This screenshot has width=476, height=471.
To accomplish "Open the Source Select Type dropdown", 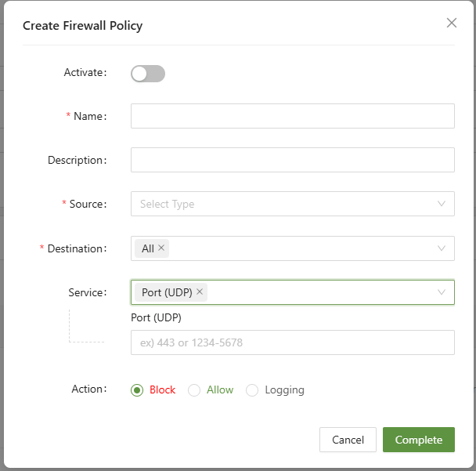I will tap(282, 204).
